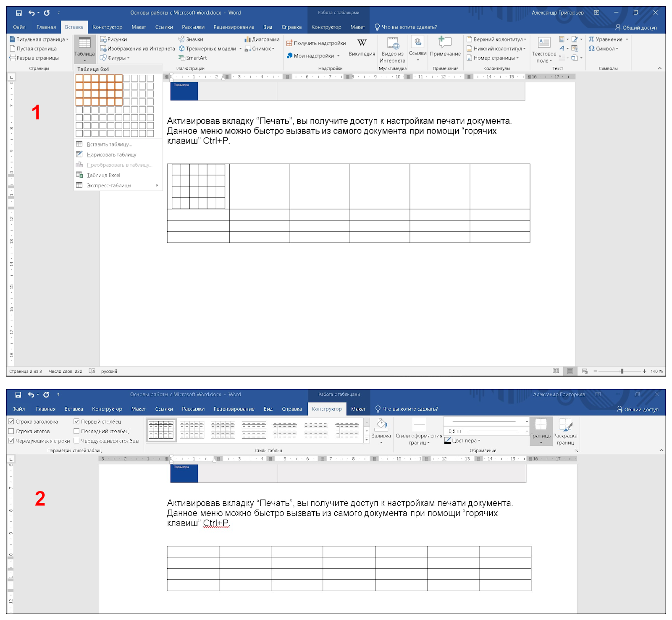The image size is (672, 620).
Task: Select the Раскраска границ border painter
Action: point(565,426)
